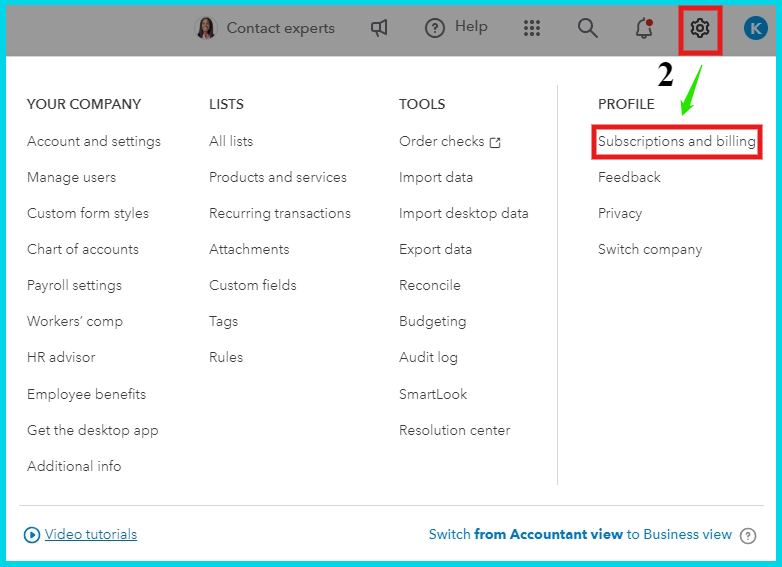Open the apps grid icon
This screenshot has height=567, width=782.
click(532, 28)
